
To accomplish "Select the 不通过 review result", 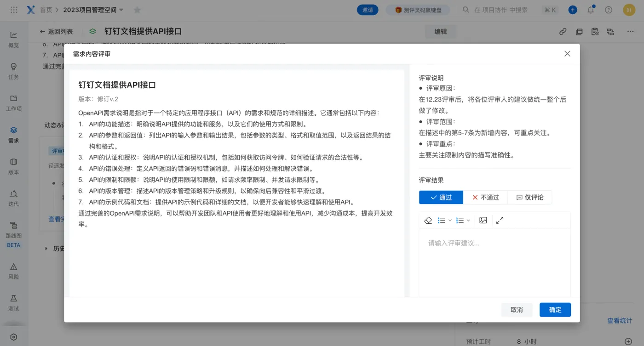I will click(485, 197).
